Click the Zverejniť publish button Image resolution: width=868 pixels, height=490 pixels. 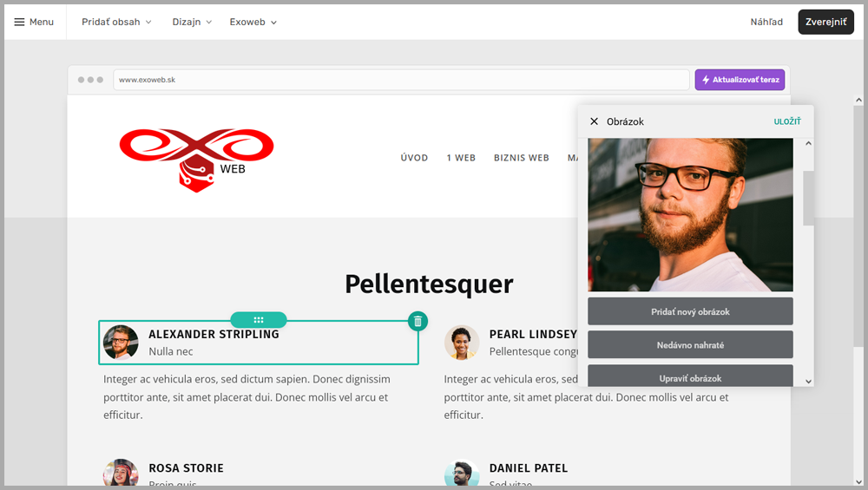(x=826, y=23)
